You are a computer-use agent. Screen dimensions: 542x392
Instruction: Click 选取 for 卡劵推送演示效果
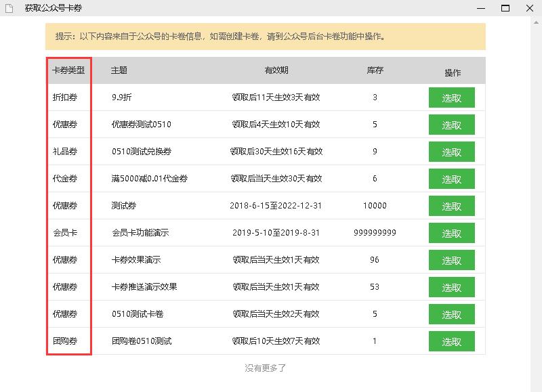(451, 287)
